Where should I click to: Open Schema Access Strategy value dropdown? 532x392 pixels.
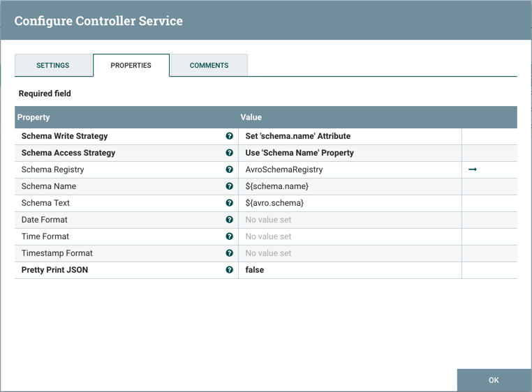(349, 153)
